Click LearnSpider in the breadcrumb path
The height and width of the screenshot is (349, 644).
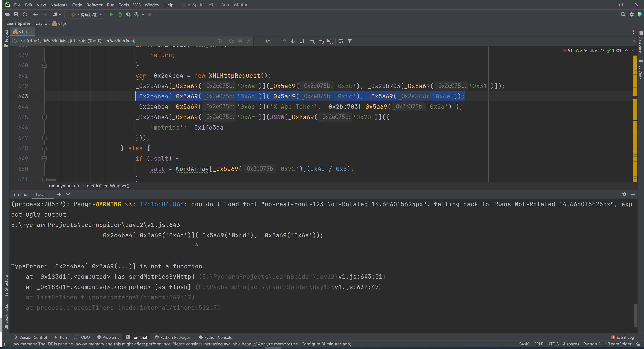[x=18, y=23]
